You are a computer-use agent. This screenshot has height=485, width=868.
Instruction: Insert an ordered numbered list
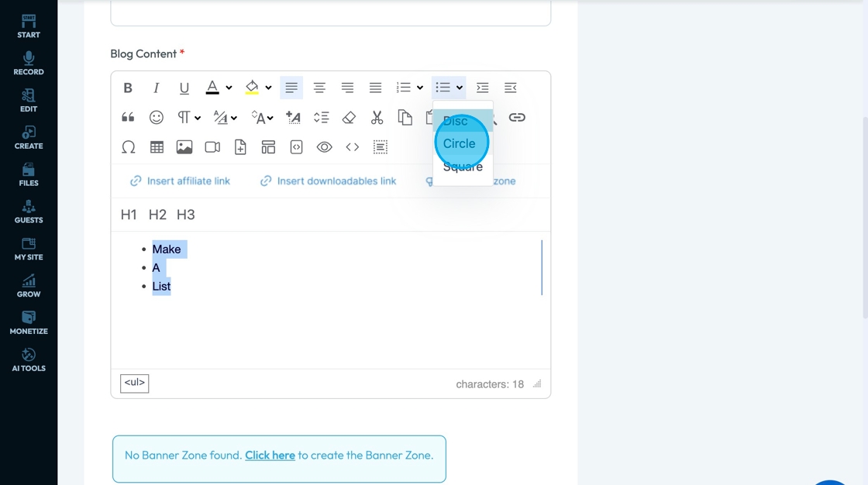(x=404, y=88)
